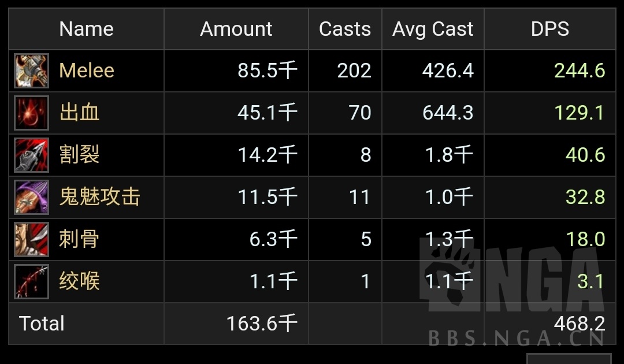Click the 绞喉 ability icon
Screen dimensions: 624x364
coord(31,281)
